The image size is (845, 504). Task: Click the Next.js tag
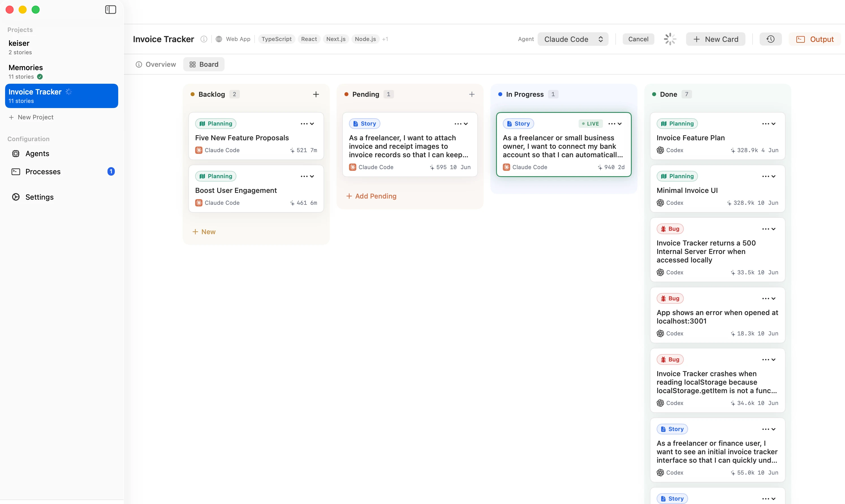[x=336, y=39]
